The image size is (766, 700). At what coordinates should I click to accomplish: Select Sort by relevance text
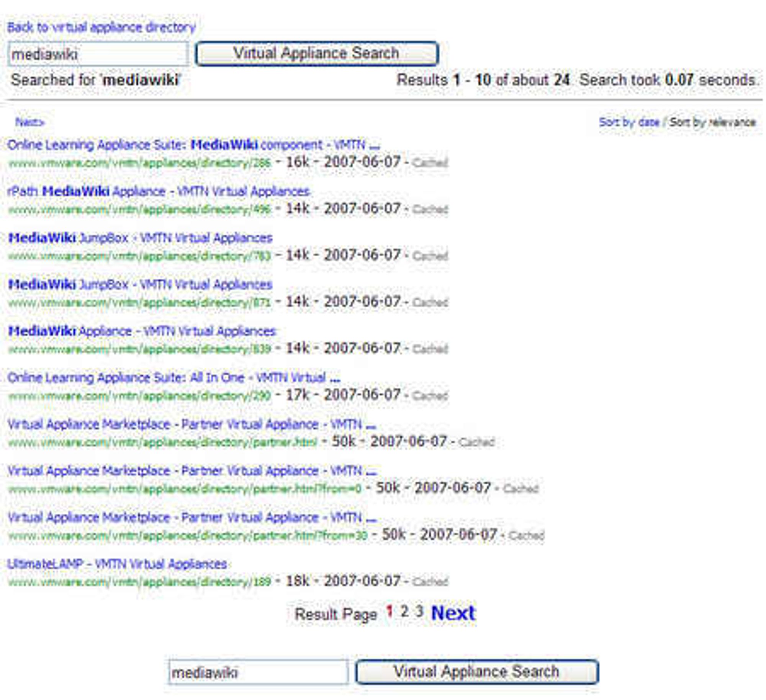coord(712,122)
